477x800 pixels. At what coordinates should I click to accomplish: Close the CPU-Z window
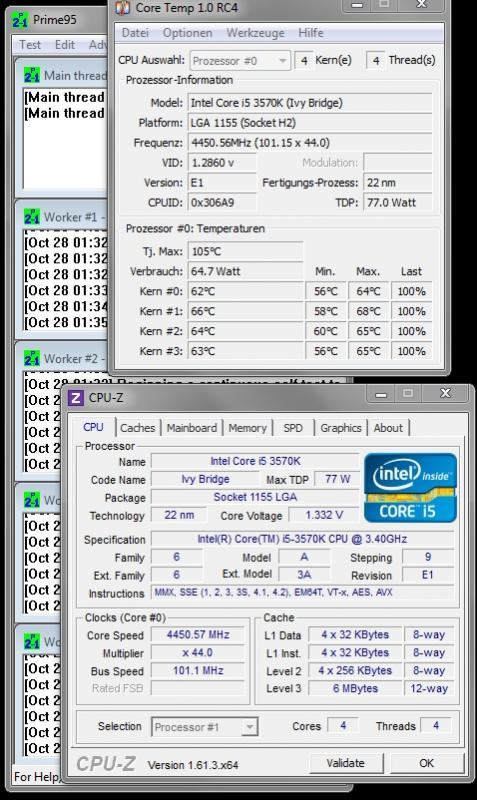[x=445, y=393]
